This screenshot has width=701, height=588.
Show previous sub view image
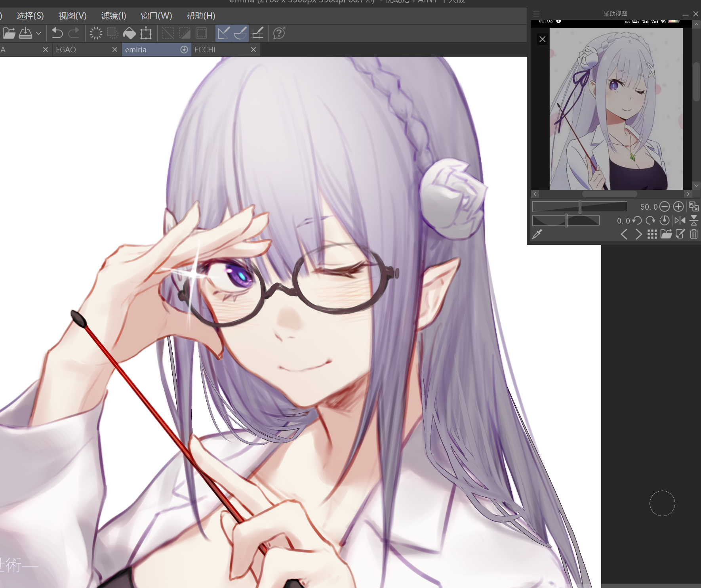624,234
